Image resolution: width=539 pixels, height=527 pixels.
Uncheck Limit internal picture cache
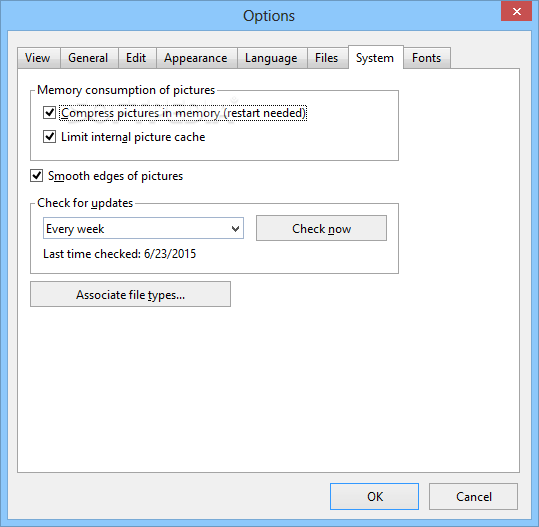(x=50, y=136)
